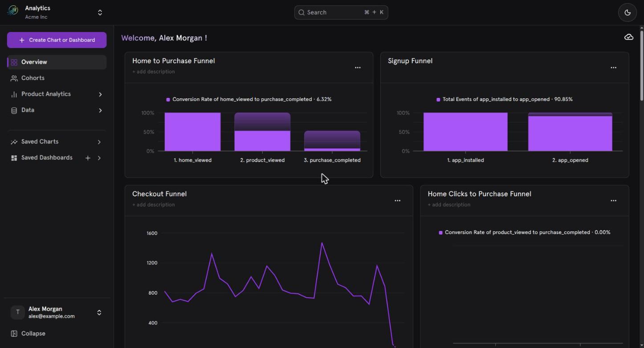Open the Saved Charts section
The width and height of the screenshot is (644, 348).
[40, 142]
